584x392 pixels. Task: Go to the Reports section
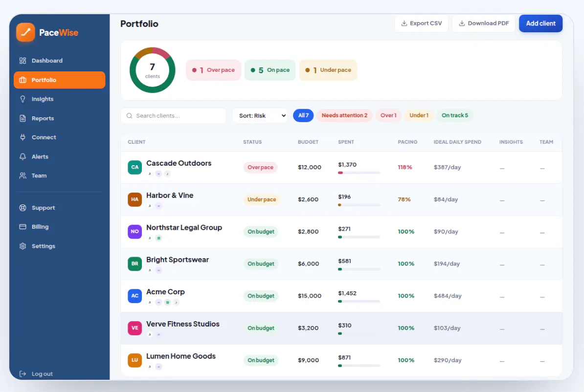click(59, 118)
